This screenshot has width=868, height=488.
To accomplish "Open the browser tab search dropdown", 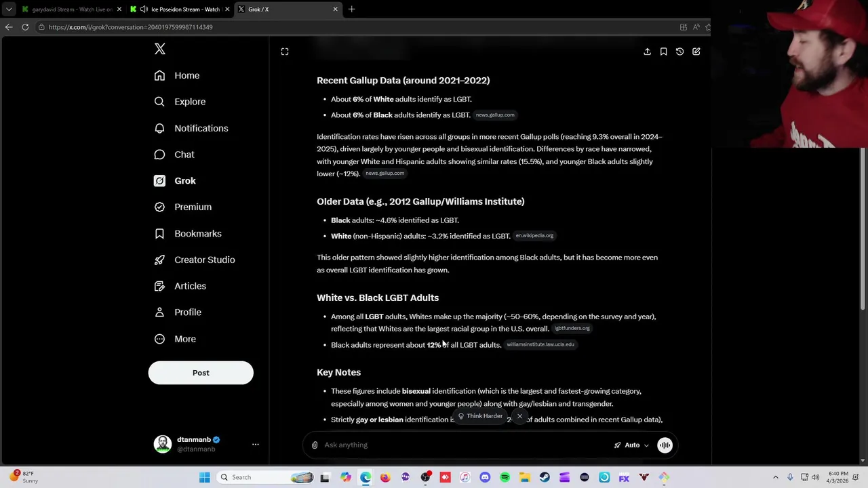I will tap(8, 9).
